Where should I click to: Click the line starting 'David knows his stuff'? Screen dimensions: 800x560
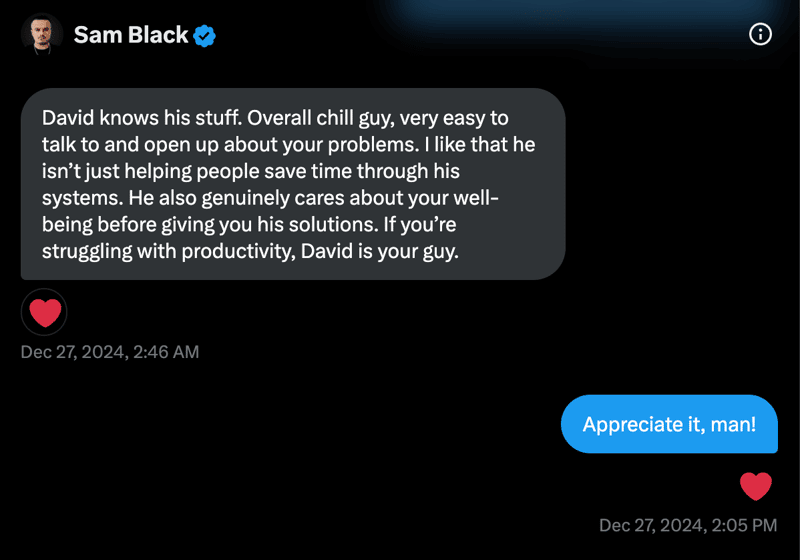coord(275,117)
